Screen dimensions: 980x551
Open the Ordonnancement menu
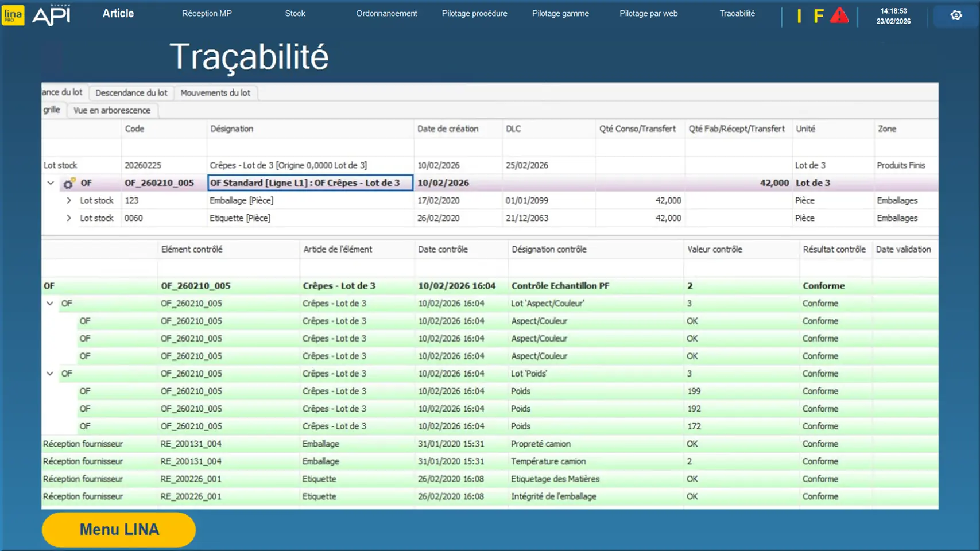(386, 14)
